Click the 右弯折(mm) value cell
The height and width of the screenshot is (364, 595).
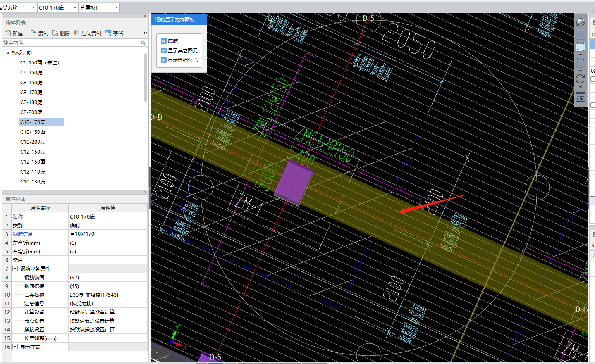tap(108, 252)
